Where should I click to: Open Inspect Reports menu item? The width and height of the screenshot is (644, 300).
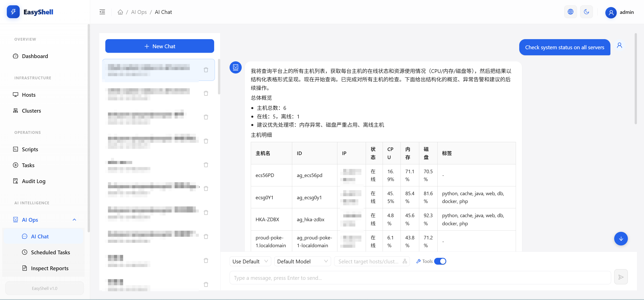(x=49, y=268)
